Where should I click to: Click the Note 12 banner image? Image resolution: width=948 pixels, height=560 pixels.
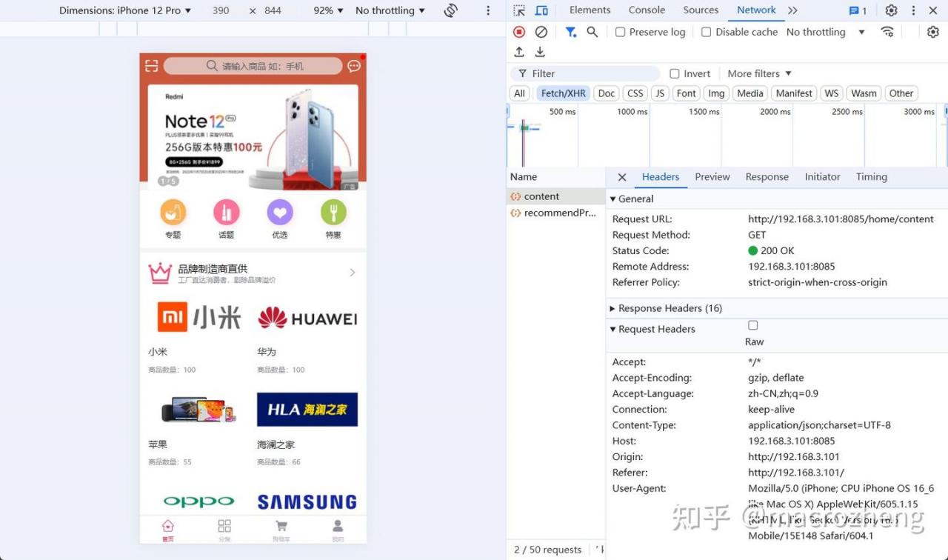tap(253, 136)
